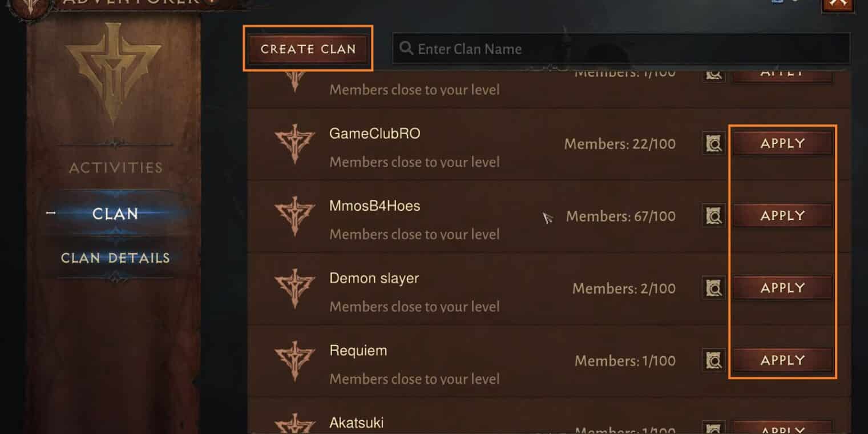Image resolution: width=868 pixels, height=434 pixels.
Task: Click the large Adventurer crest emblem
Action: click(113, 73)
